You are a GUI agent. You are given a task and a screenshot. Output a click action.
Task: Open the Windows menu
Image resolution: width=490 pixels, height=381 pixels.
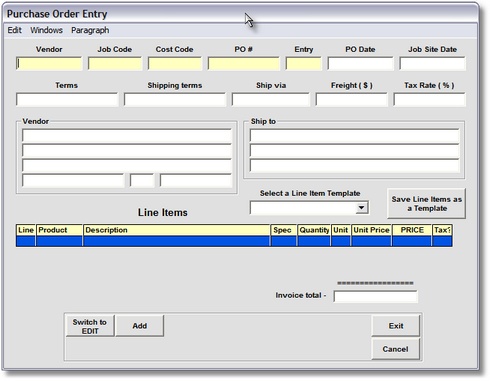tap(46, 30)
